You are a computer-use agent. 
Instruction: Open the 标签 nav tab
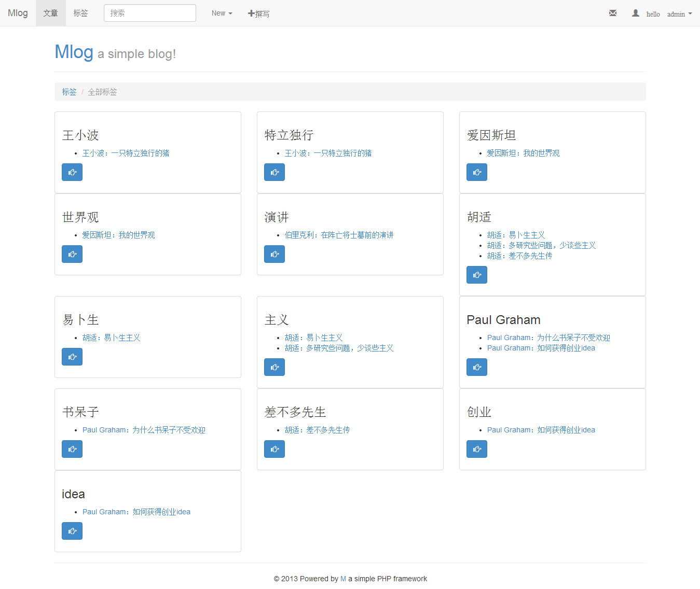[80, 13]
